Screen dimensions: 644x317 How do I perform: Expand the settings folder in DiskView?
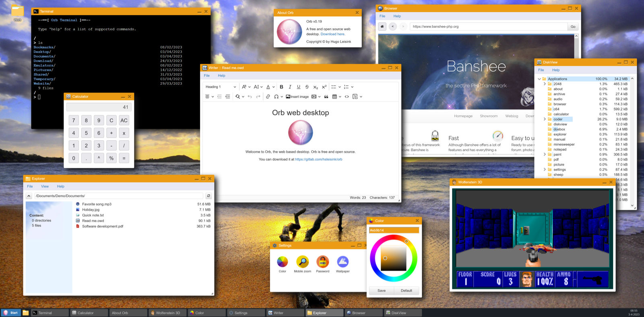(545, 170)
